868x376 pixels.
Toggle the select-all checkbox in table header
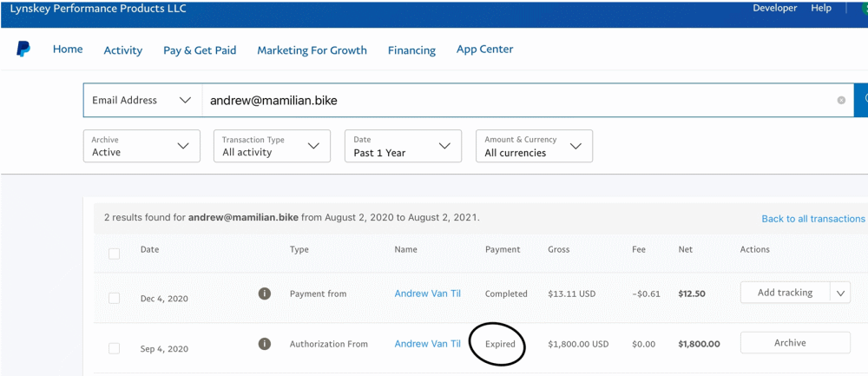coord(114,254)
